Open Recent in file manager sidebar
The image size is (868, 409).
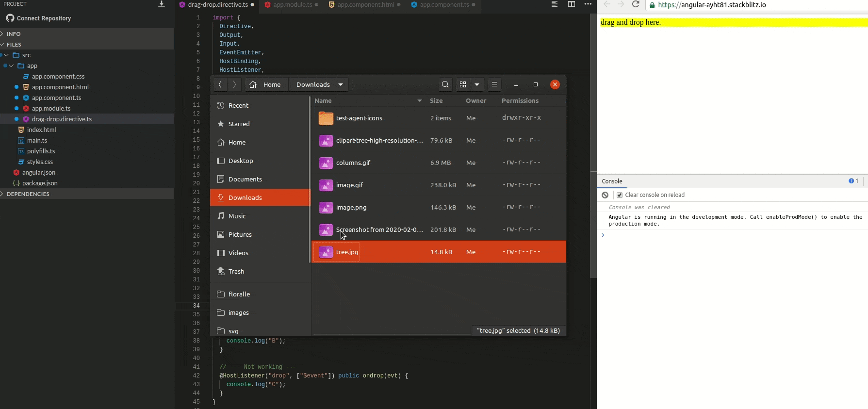pos(260,106)
